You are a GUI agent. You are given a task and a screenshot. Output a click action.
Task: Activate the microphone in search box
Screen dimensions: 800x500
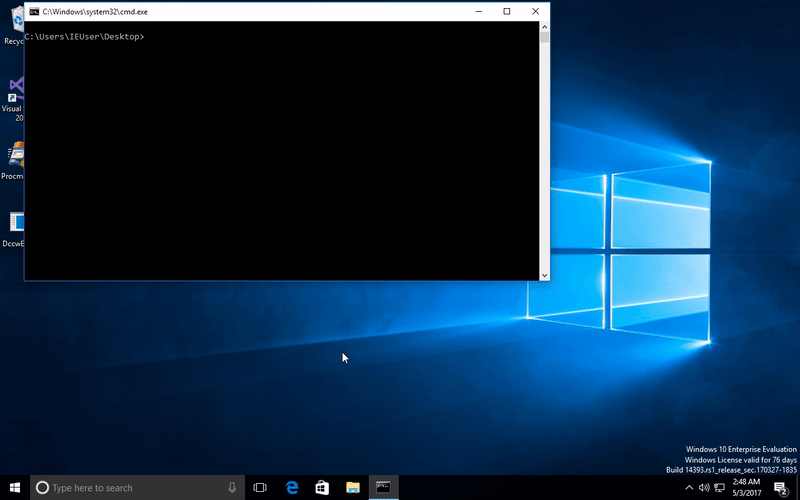point(232,488)
